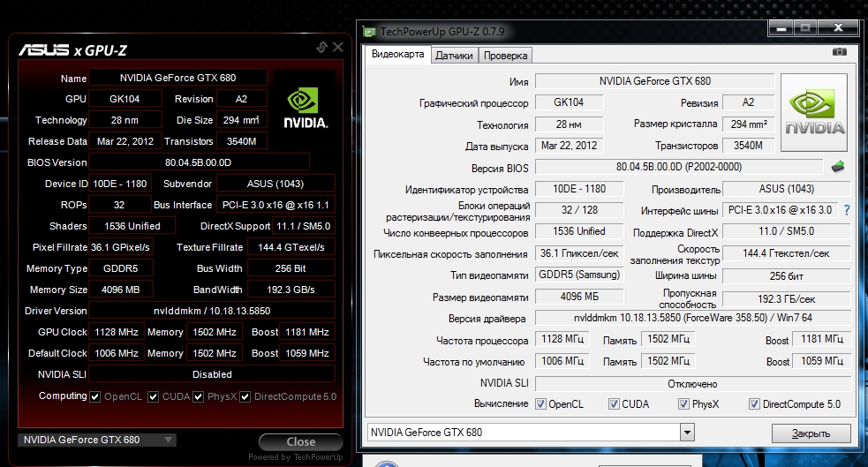This screenshot has width=868, height=467.
Task: Click Производитель ASUS (1043) value
Action: click(x=787, y=189)
